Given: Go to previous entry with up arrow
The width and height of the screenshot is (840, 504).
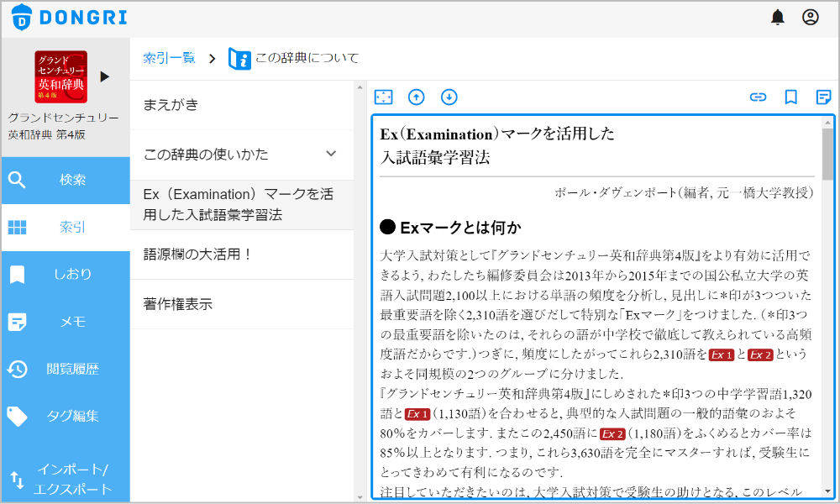Looking at the screenshot, I should 417,97.
